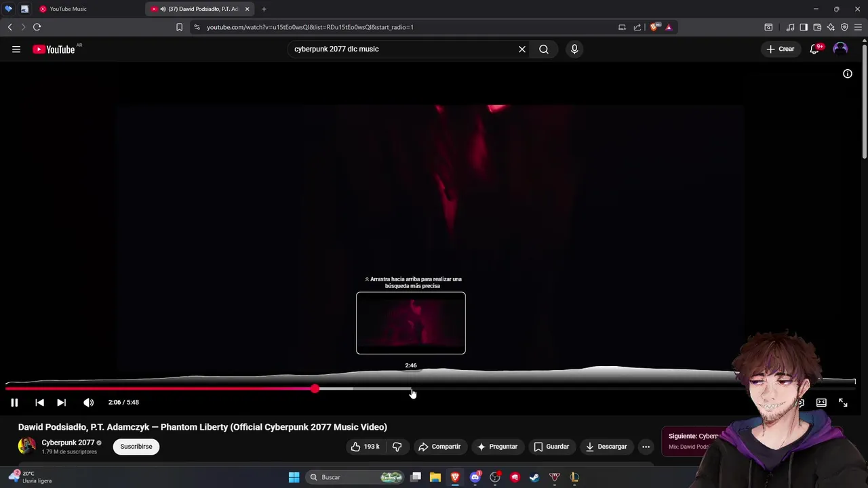Seek by clicking the red progress scrubber

315,388
